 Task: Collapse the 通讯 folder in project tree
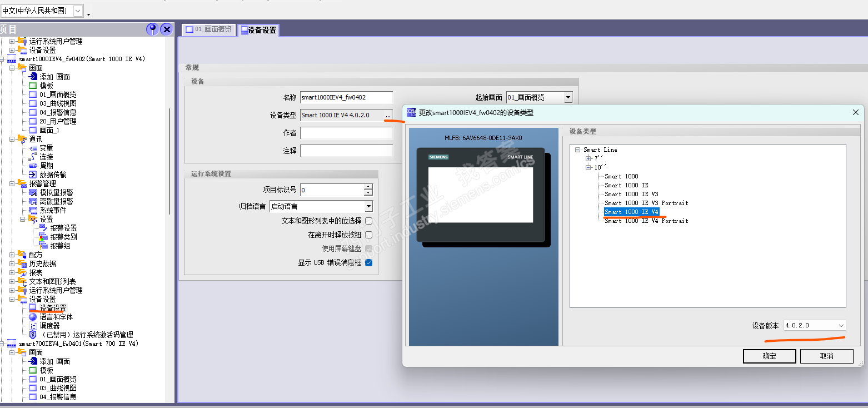click(x=12, y=139)
